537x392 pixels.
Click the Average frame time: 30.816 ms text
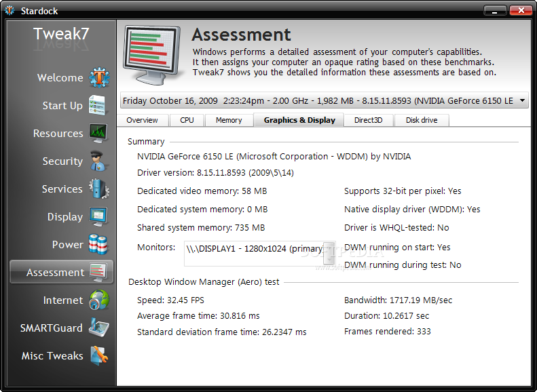(x=198, y=316)
